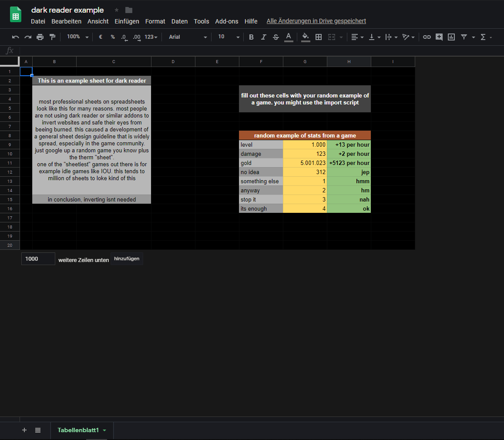Click the Alle Änderungen in Drive gespeichert link
This screenshot has width=504, height=440.
tap(316, 20)
